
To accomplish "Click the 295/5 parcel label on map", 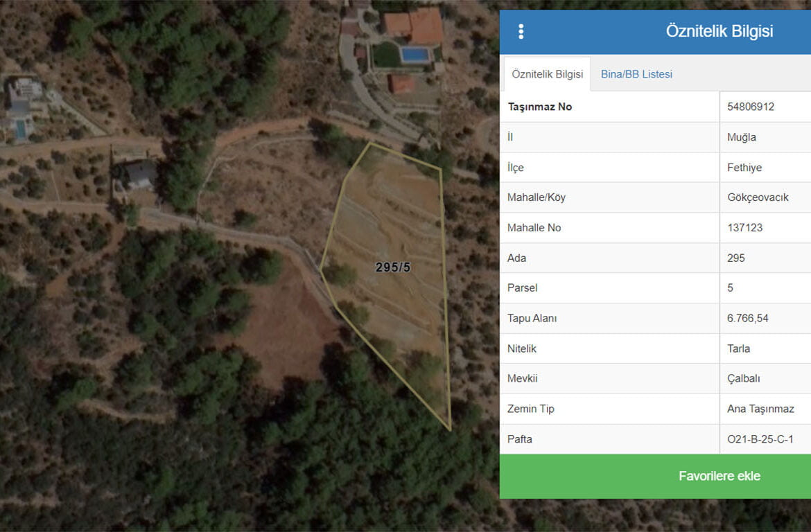I will click(392, 267).
